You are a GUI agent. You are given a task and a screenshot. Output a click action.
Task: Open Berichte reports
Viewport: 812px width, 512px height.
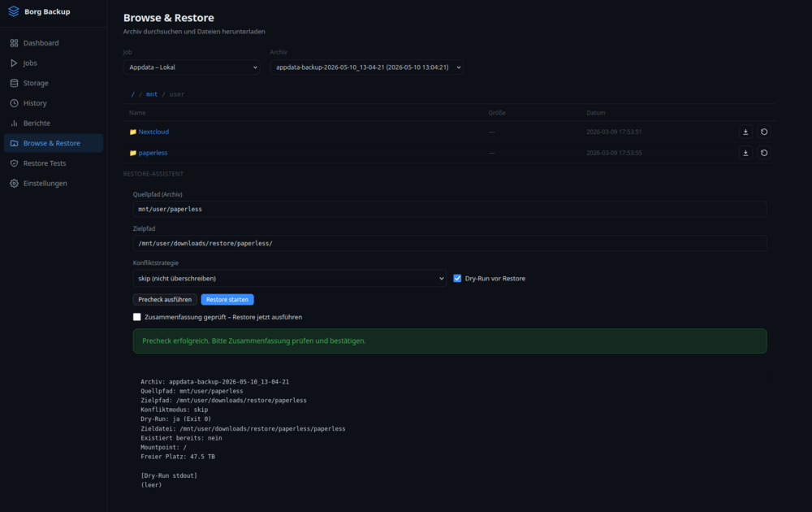pyautogui.click(x=54, y=124)
